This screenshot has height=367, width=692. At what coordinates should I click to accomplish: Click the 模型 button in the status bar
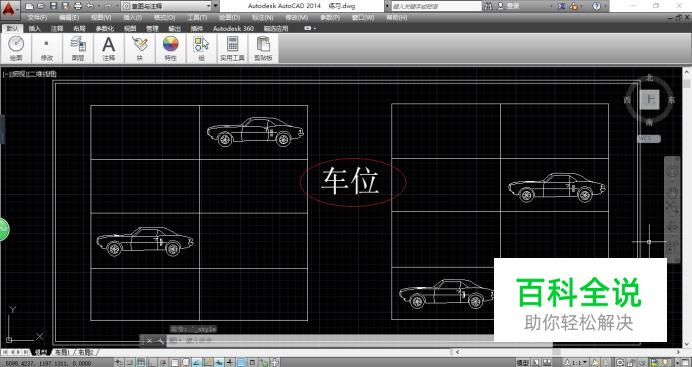tap(522, 363)
